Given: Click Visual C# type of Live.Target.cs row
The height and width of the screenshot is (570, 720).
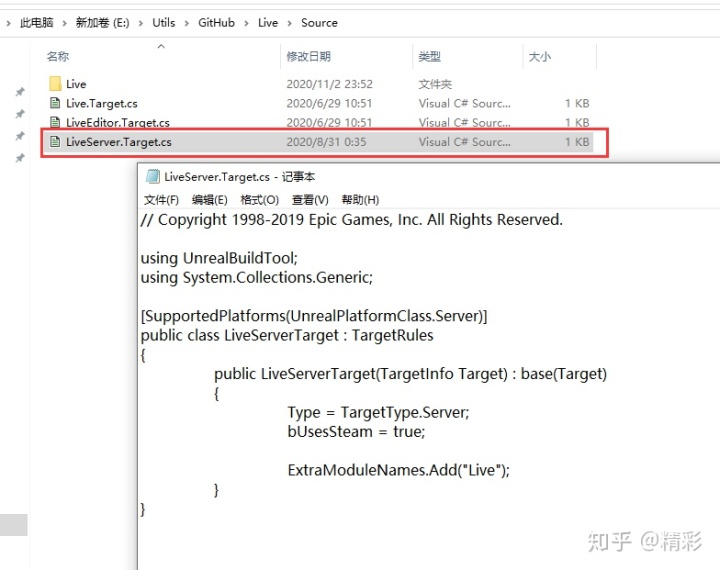Looking at the screenshot, I should coord(464,103).
